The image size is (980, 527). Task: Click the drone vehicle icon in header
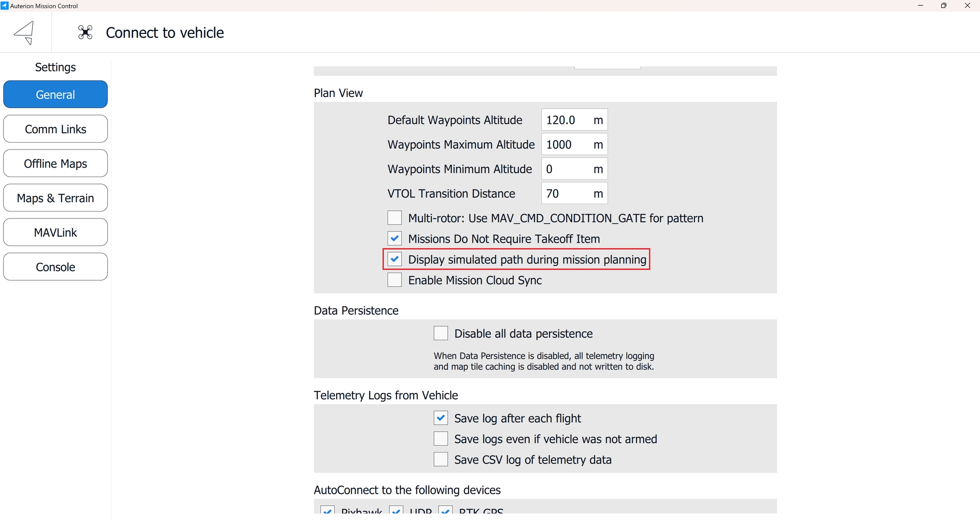85,32
